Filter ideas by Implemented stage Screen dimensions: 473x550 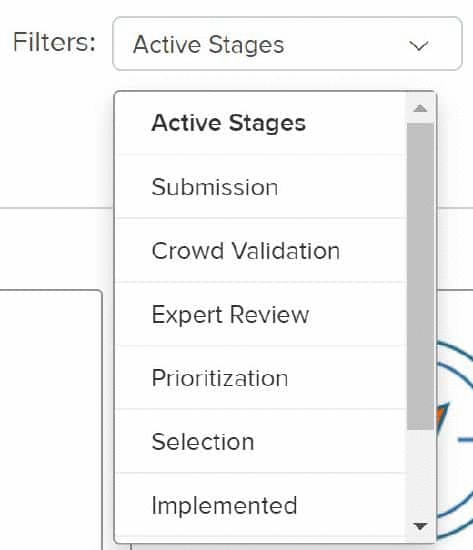point(260,505)
